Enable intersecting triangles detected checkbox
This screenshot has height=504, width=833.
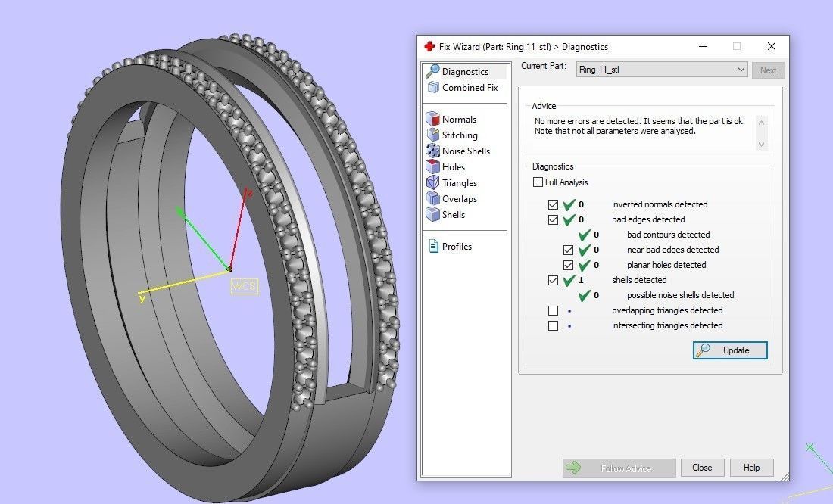(x=553, y=325)
